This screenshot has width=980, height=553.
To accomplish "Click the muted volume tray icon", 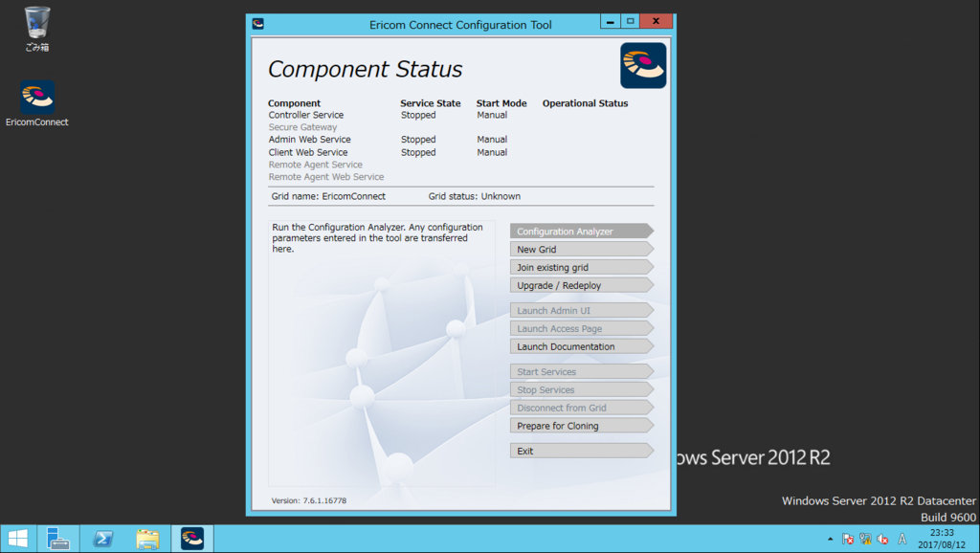I will [x=883, y=539].
